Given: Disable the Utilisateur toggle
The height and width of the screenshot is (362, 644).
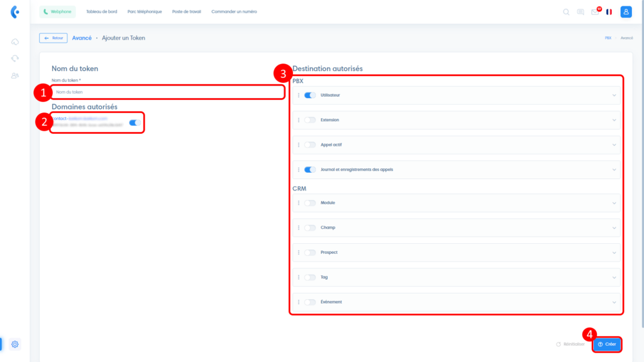Looking at the screenshot, I should 310,96.
